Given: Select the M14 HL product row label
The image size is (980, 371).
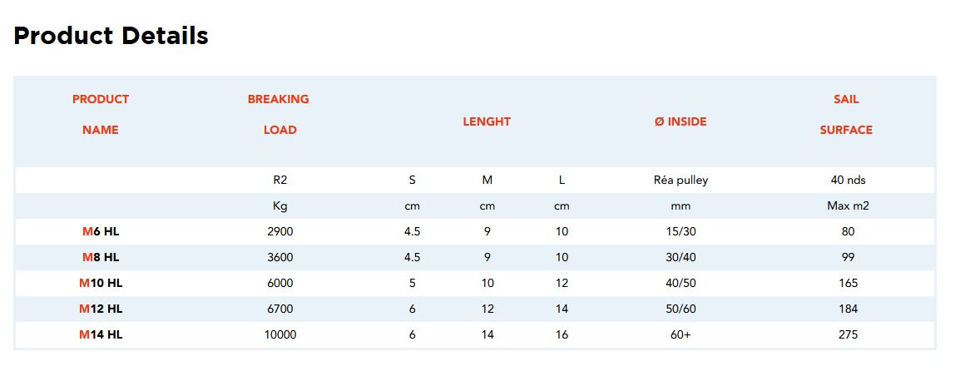Looking at the screenshot, I should point(101,335).
